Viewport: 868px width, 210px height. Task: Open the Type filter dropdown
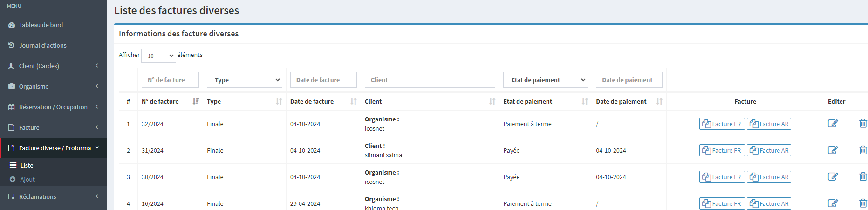(245, 80)
